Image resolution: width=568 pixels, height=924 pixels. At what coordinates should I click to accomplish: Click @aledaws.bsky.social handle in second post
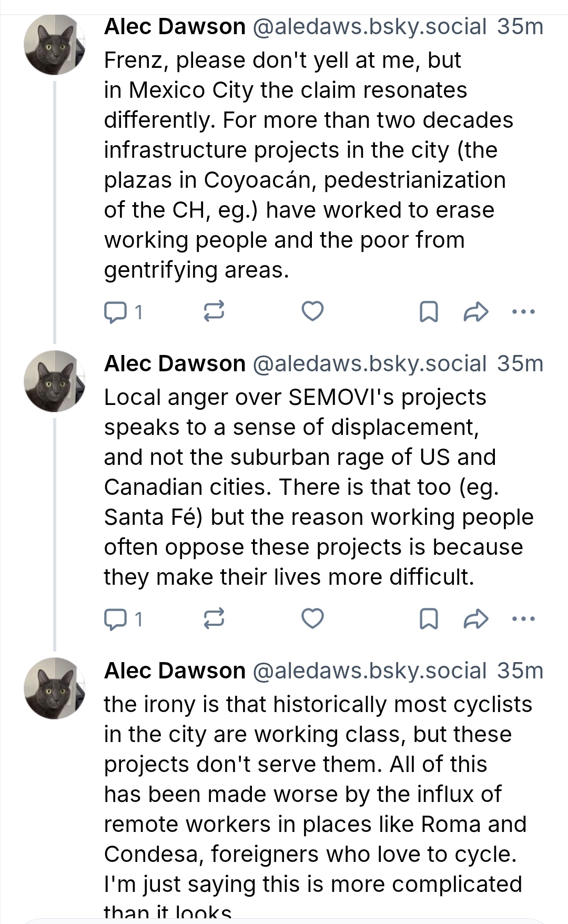pos(370,364)
